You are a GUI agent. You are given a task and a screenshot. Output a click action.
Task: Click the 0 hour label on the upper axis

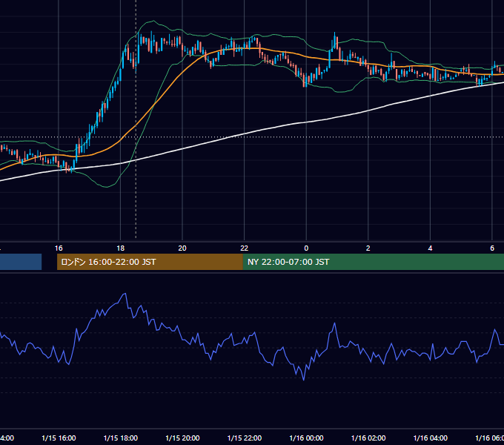point(306,248)
